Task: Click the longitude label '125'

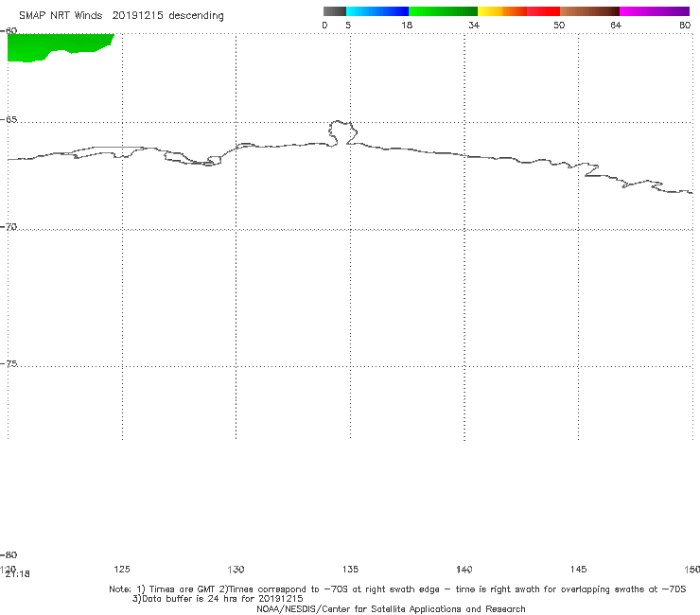Action: pyautogui.click(x=122, y=569)
